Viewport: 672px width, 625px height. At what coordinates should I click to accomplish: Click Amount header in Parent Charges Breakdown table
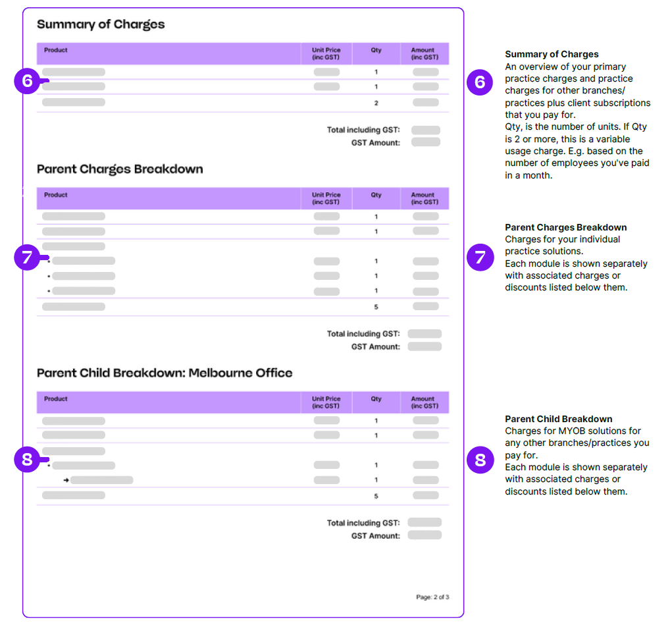pos(425,198)
